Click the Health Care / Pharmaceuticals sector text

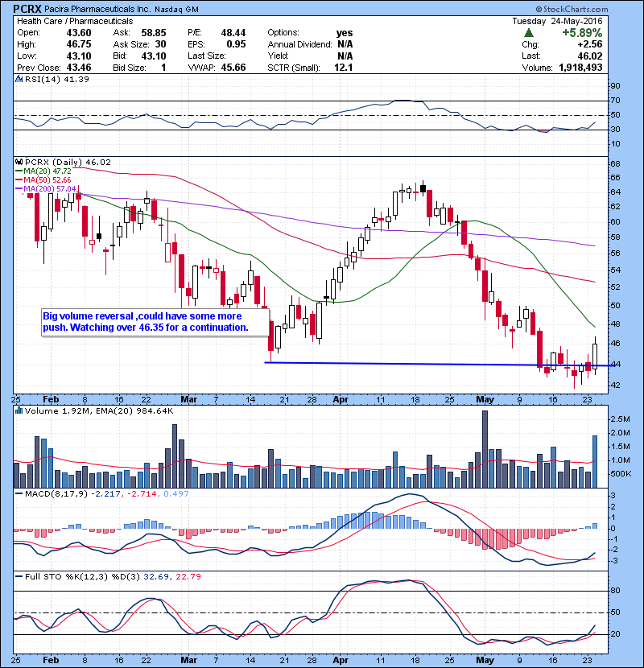coord(75,21)
